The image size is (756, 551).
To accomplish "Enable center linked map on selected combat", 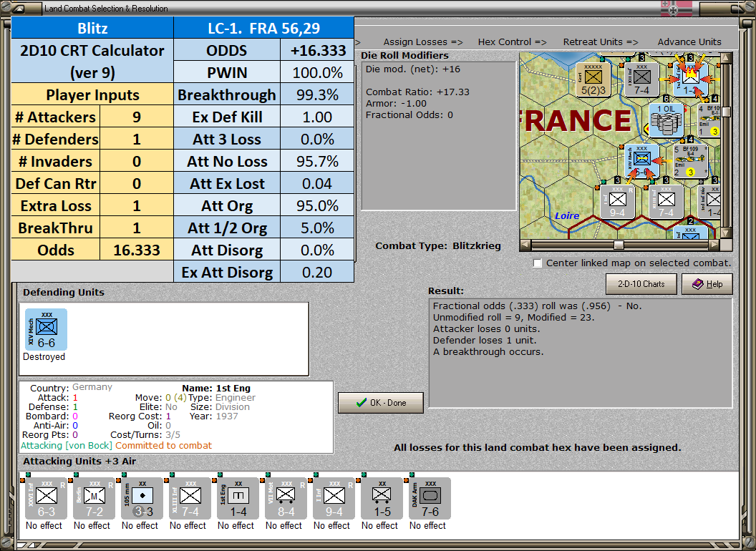I will click(x=538, y=263).
